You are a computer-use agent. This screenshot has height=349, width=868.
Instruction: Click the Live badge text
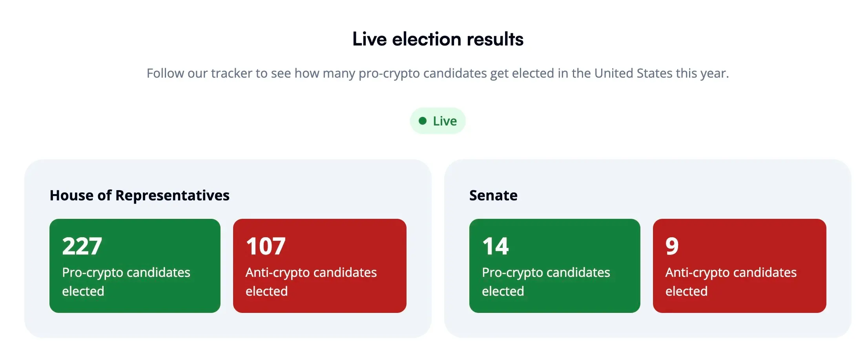click(x=445, y=121)
